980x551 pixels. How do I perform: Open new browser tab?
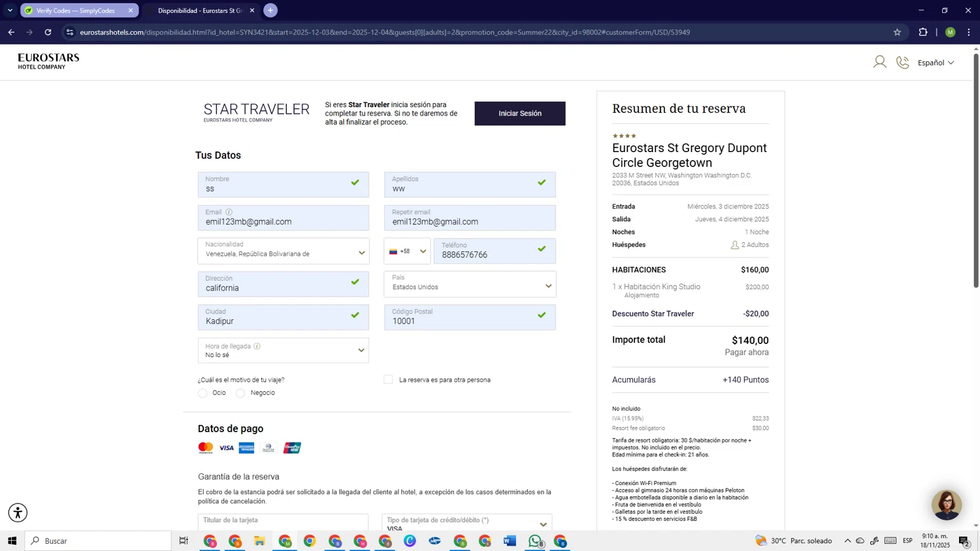[x=270, y=10]
